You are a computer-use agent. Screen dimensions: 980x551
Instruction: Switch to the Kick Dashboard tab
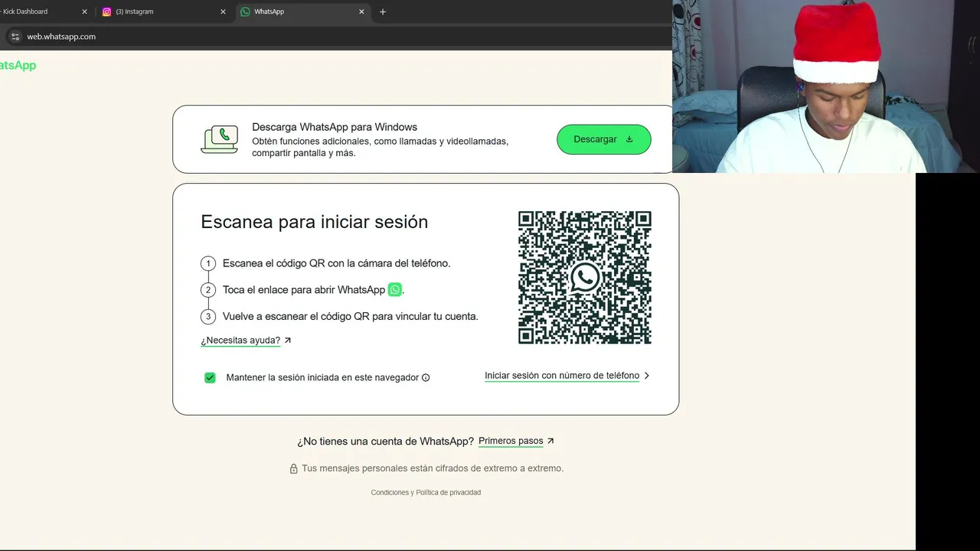(38, 11)
